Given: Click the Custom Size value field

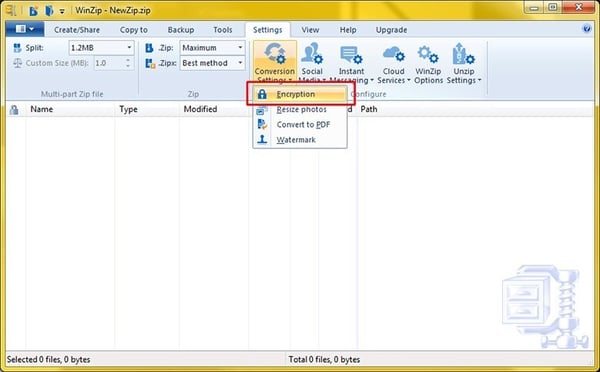Looking at the screenshot, I should click(109, 63).
